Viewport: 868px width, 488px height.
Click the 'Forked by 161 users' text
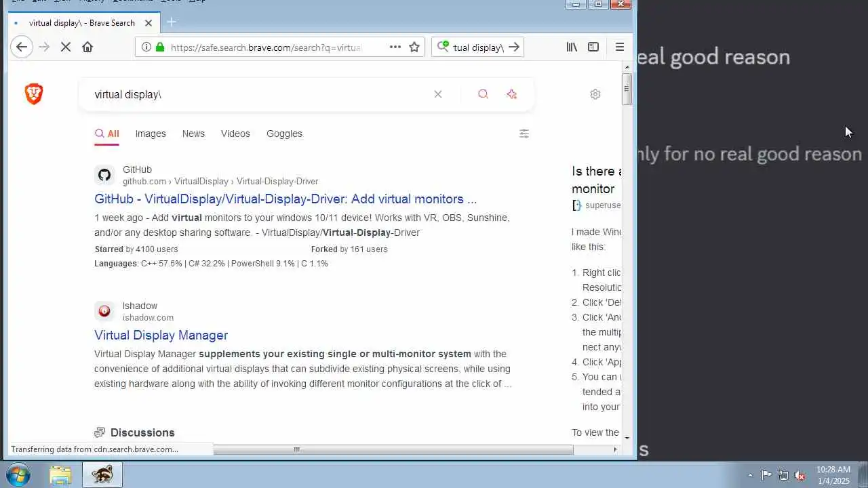[x=349, y=249]
